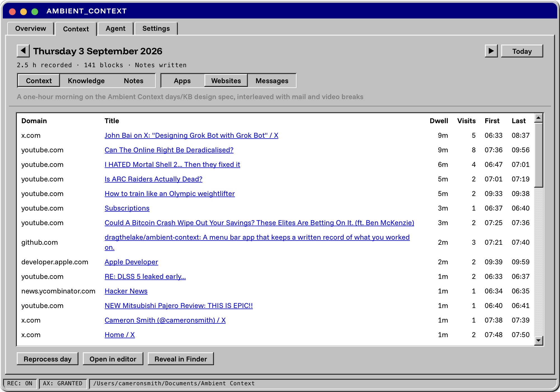Open the Olympic weightlifter video link
The height and width of the screenshot is (392, 560).
[x=170, y=194]
